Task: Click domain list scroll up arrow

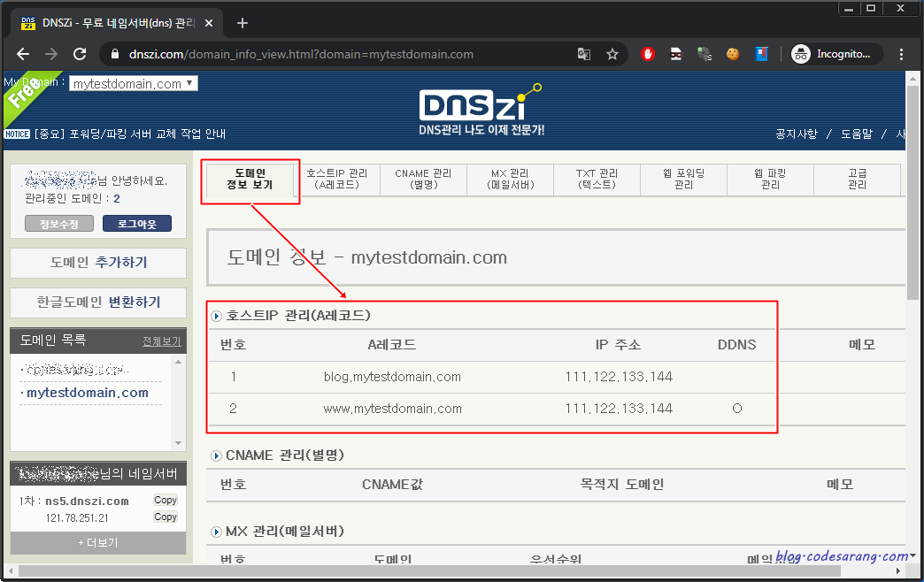Action: [178, 362]
